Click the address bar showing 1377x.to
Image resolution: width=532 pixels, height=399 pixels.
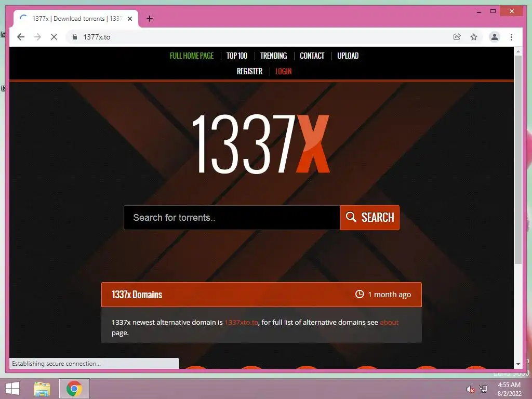tap(261, 37)
